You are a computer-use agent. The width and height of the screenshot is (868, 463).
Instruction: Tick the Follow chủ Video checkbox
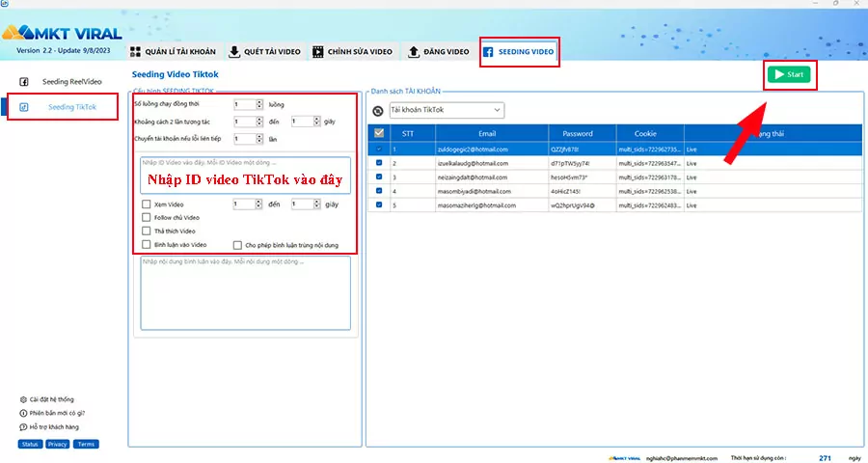[x=147, y=218]
